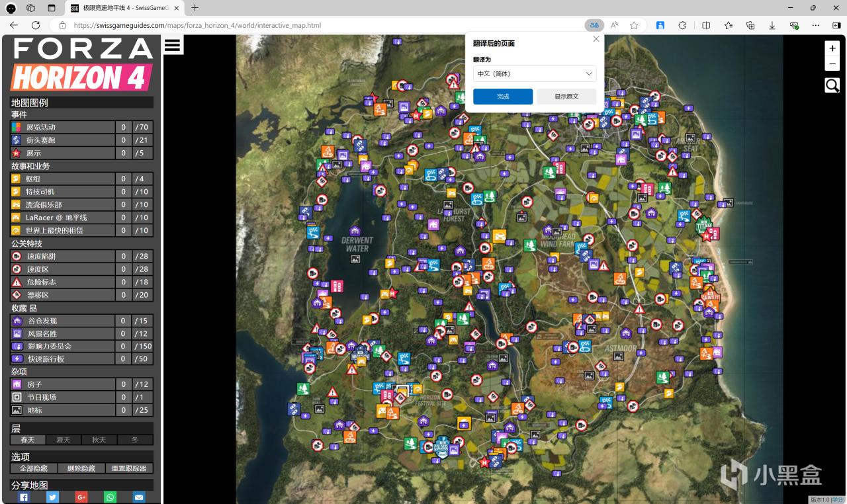Select the 冬 season layer
Image resolution: width=847 pixels, height=504 pixels.
click(135, 440)
